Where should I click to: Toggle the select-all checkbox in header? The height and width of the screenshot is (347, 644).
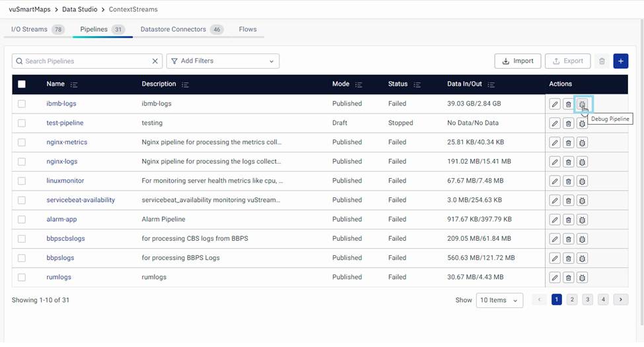coord(22,84)
